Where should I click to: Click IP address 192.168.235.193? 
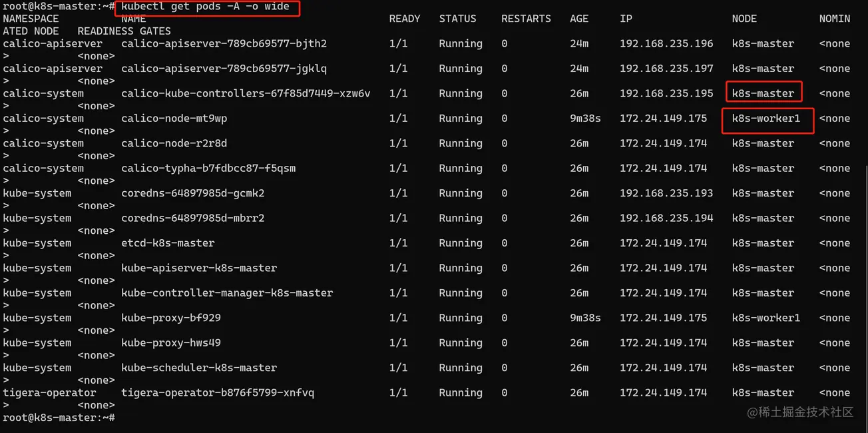pyautogui.click(x=666, y=193)
